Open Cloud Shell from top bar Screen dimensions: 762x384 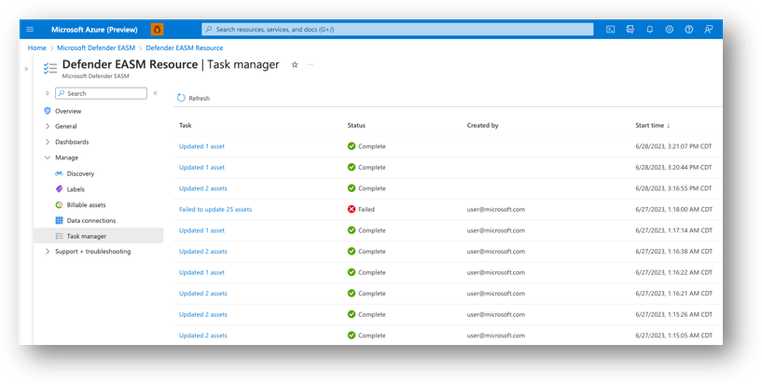610,30
